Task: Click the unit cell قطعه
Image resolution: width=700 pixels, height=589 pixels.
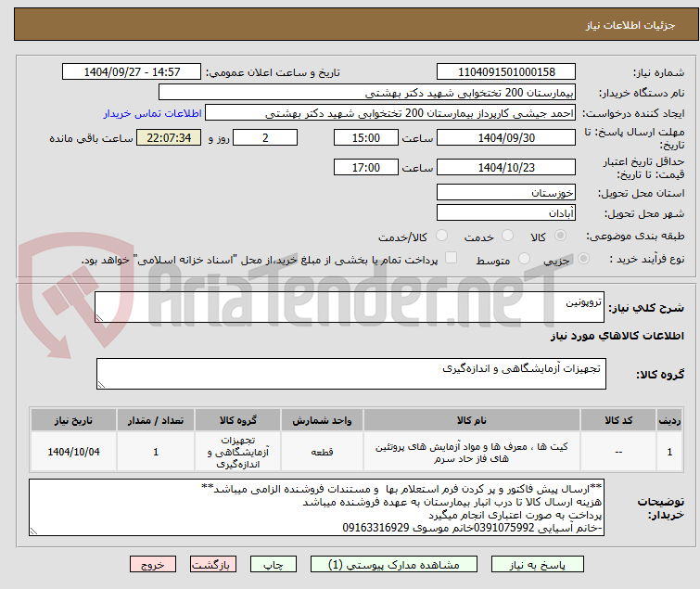Action: coord(322,452)
